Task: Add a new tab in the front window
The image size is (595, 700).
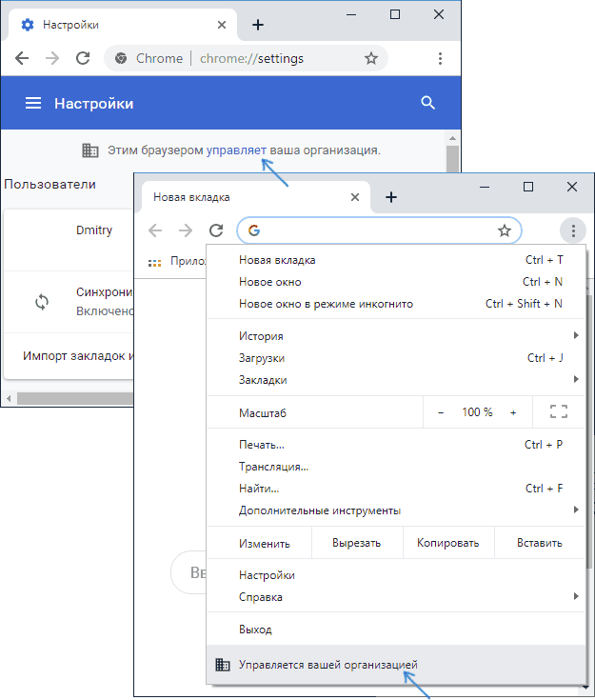Action: point(391,197)
